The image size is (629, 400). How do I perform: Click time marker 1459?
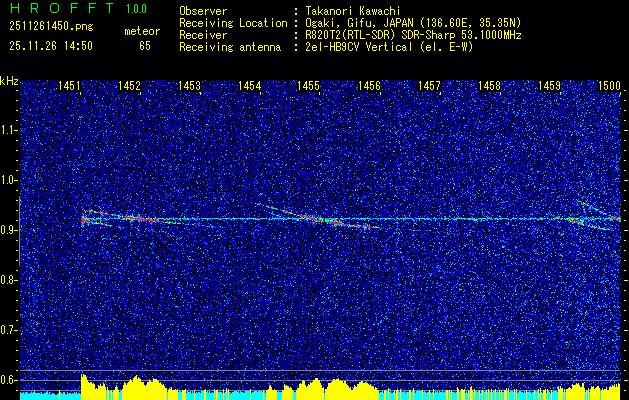[550, 85]
